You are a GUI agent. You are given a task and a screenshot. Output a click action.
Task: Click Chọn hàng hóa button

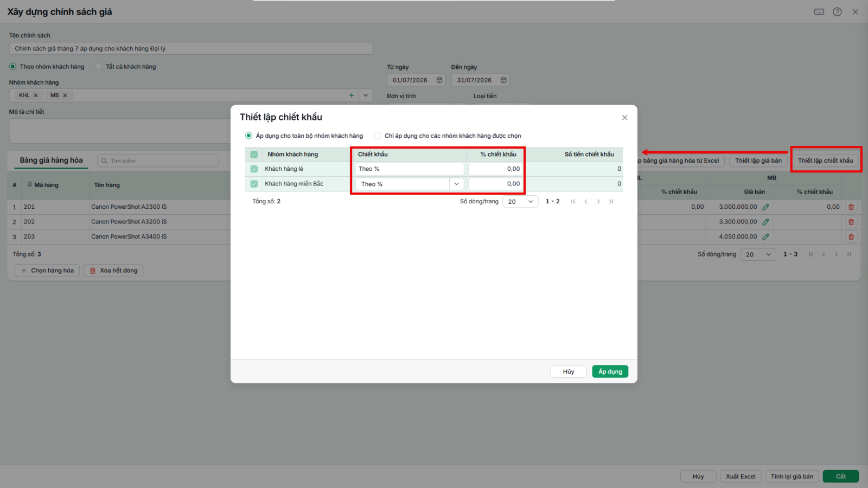point(47,271)
